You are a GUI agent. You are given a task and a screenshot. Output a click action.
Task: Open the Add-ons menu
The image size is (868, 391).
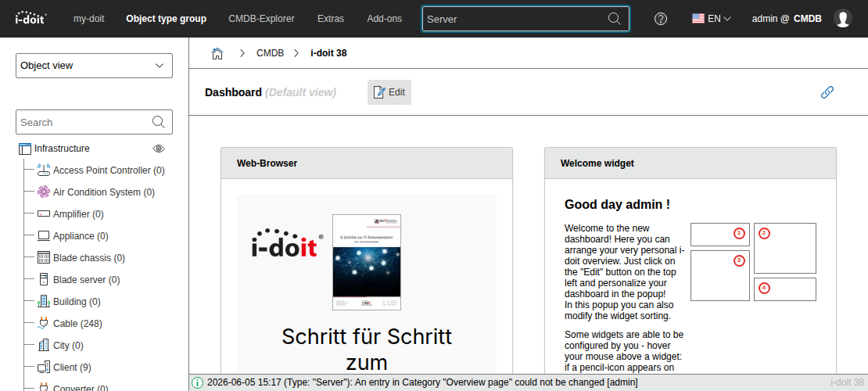(x=384, y=18)
